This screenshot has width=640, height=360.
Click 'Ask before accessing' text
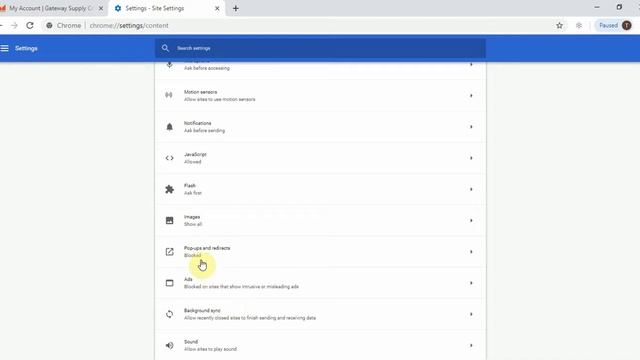207,68
